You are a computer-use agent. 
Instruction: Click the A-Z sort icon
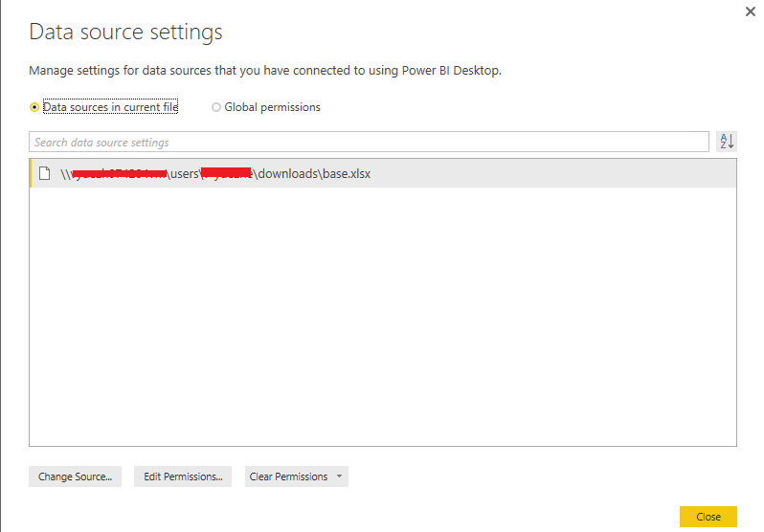pos(727,142)
